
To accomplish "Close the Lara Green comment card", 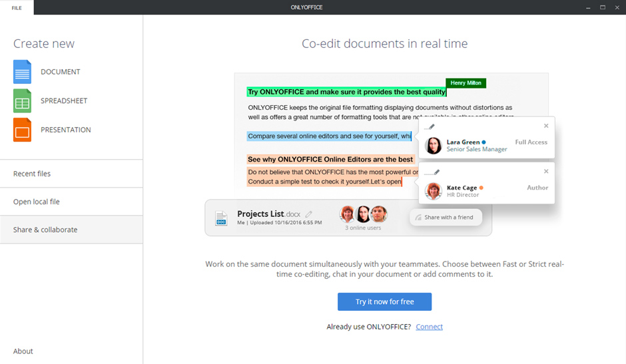I will point(546,126).
